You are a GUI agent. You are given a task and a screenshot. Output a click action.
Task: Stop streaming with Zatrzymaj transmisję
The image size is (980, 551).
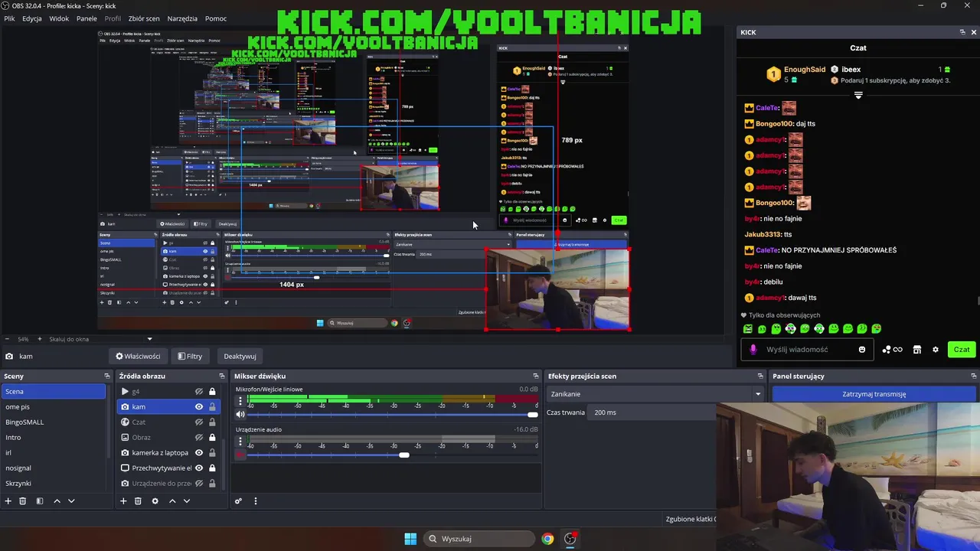tap(874, 394)
